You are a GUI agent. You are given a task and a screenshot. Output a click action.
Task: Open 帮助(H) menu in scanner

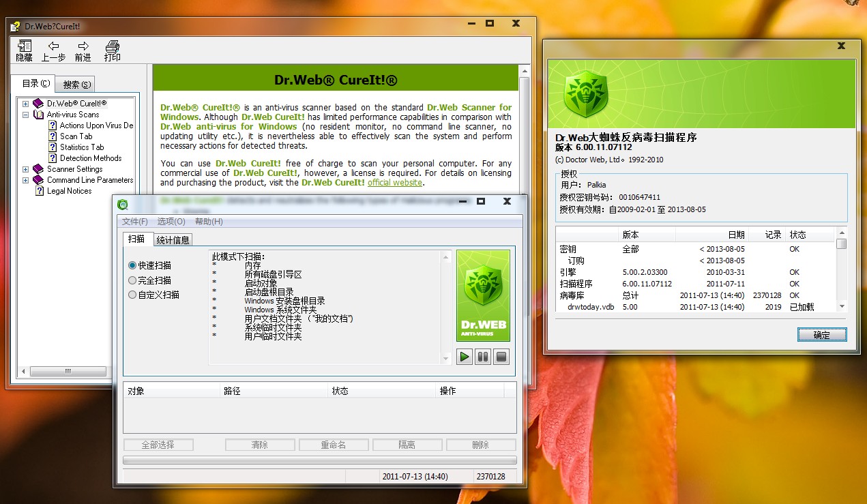[x=209, y=222]
